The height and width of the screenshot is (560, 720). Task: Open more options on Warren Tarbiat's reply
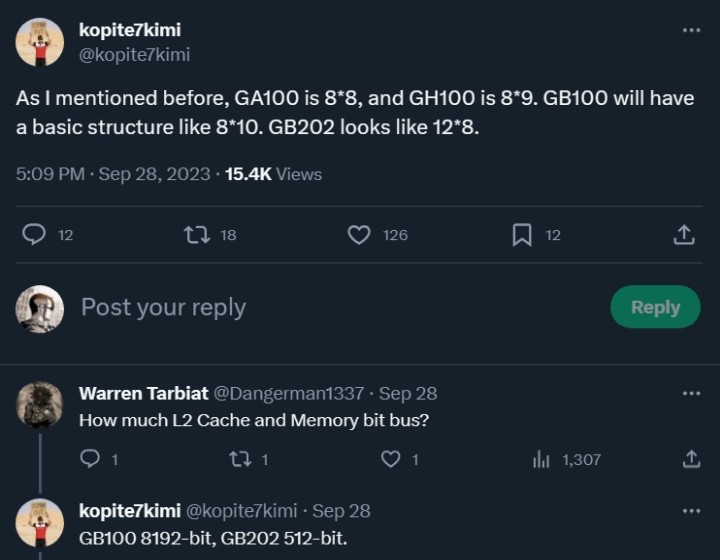pos(691,393)
